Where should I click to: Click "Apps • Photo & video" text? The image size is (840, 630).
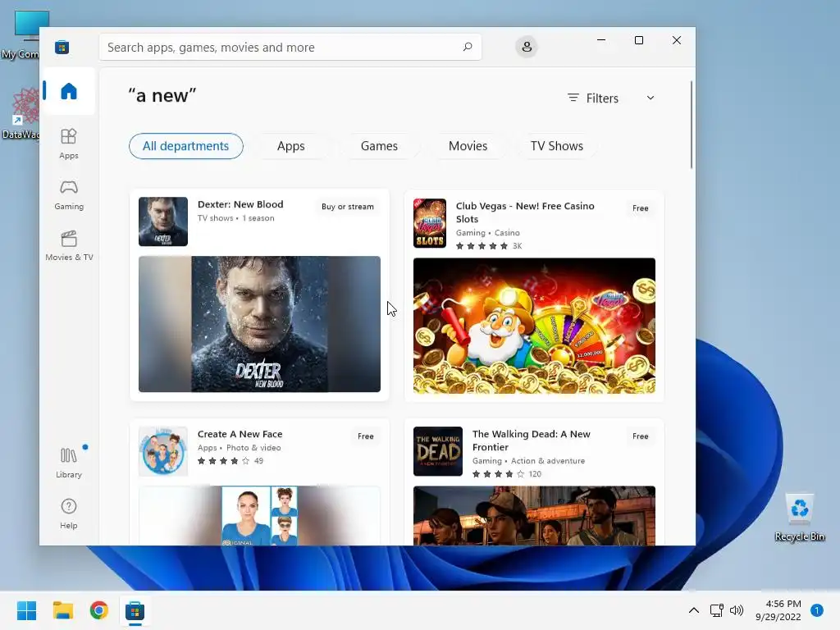click(x=239, y=449)
